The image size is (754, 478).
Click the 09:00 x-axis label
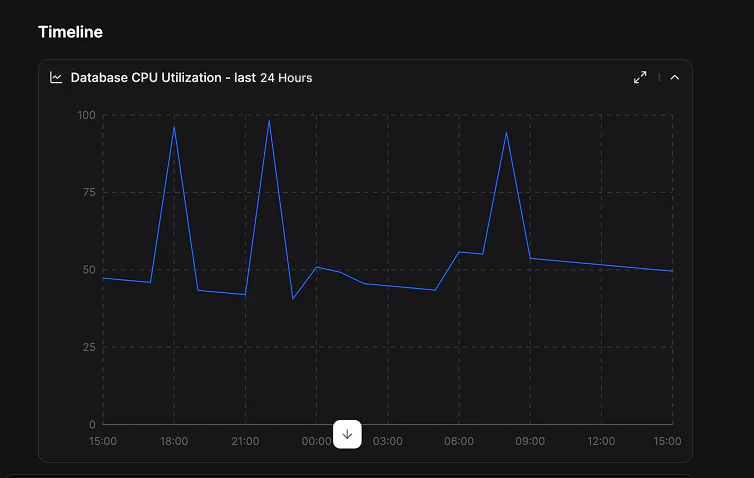530,441
